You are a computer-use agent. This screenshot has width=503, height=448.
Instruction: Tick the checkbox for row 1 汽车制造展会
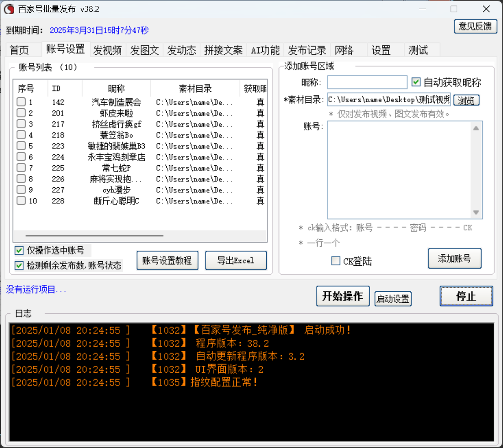click(21, 102)
